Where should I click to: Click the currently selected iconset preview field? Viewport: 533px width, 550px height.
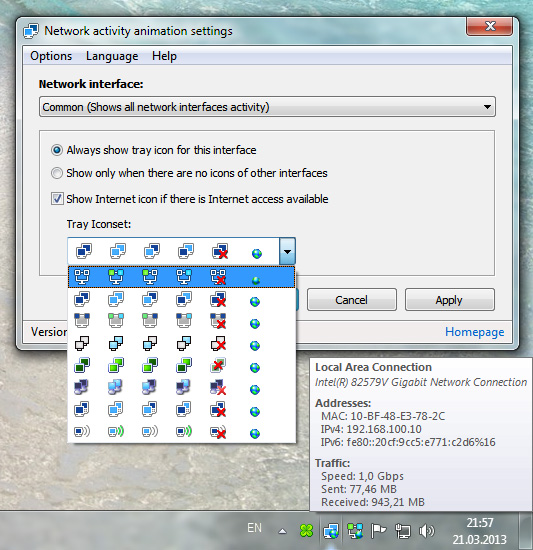pos(174,251)
